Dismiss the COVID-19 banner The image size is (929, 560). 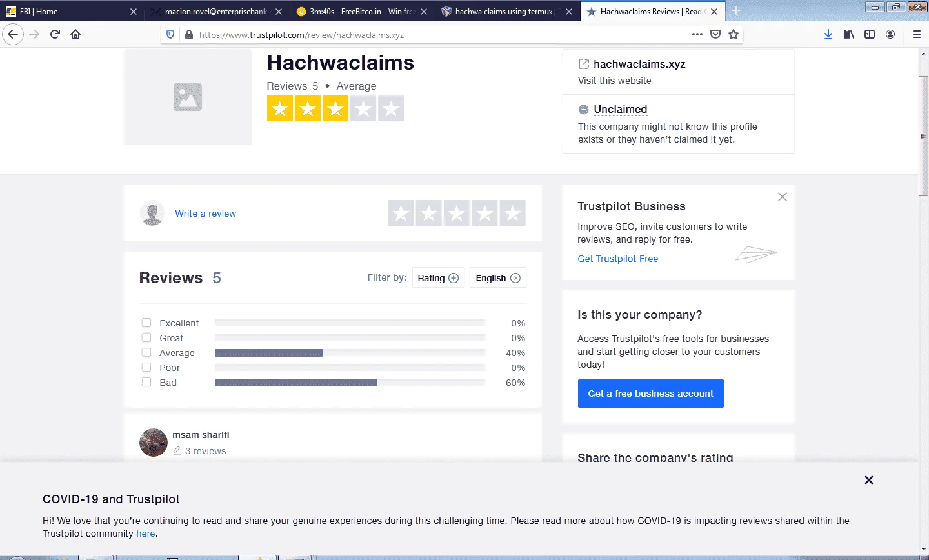pos(869,480)
